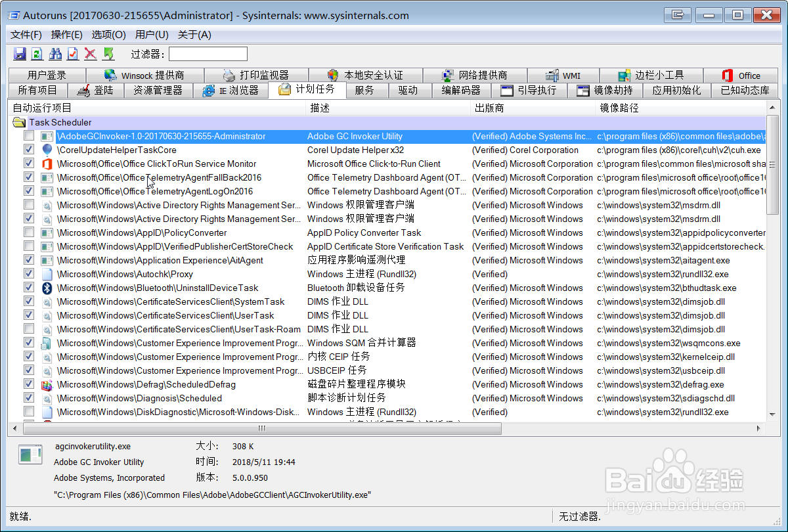Viewport: 788px width, 532px height.
Task: Click the blank page icon of Autochk\Proxy
Action: (47, 274)
